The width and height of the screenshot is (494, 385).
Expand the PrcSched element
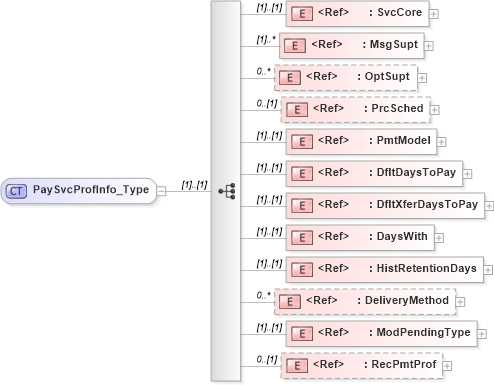[x=434, y=110]
